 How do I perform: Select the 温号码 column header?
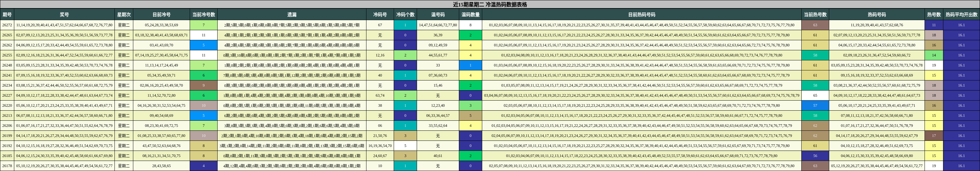pyautogui.click(x=438, y=15)
